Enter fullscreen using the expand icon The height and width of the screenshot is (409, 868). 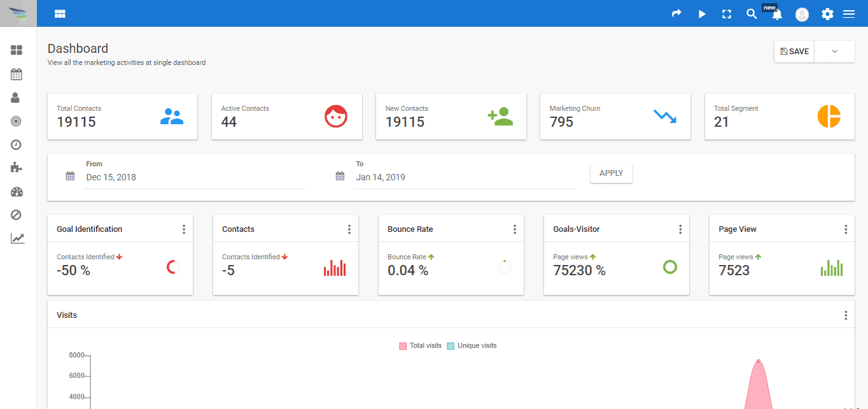[727, 13]
